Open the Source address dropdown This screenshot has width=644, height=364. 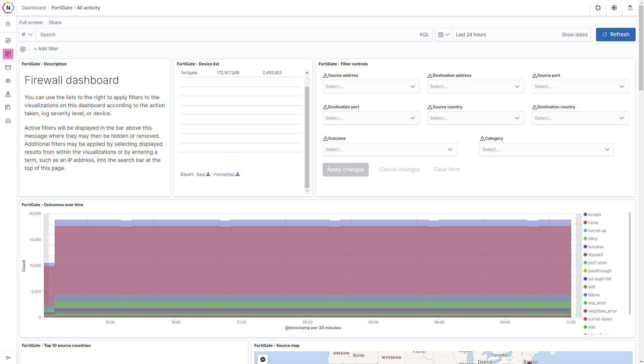coord(371,86)
